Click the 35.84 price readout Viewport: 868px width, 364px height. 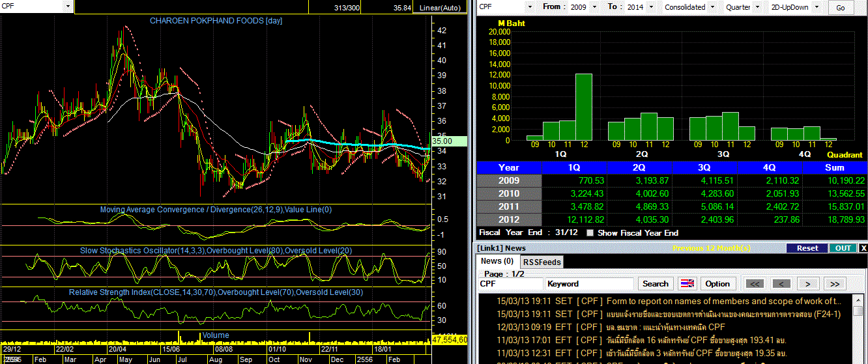click(x=402, y=8)
